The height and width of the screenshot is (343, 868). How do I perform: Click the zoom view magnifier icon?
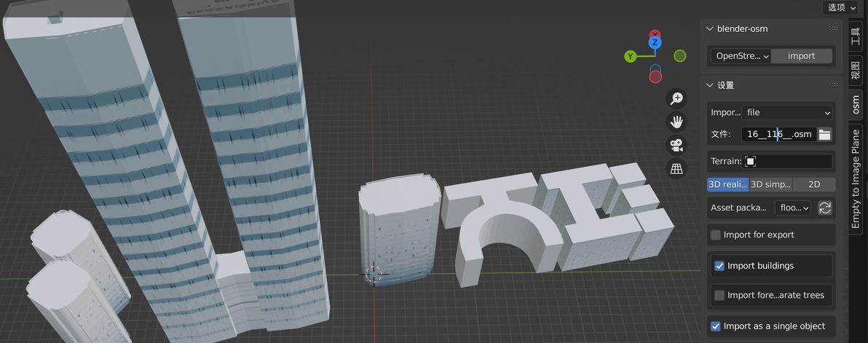coord(676,99)
